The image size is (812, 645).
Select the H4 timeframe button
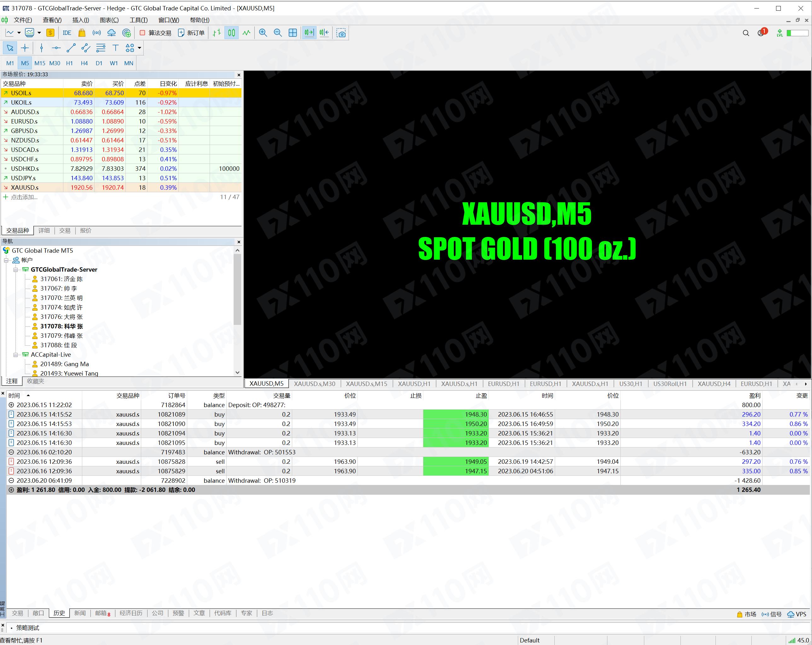[84, 63]
